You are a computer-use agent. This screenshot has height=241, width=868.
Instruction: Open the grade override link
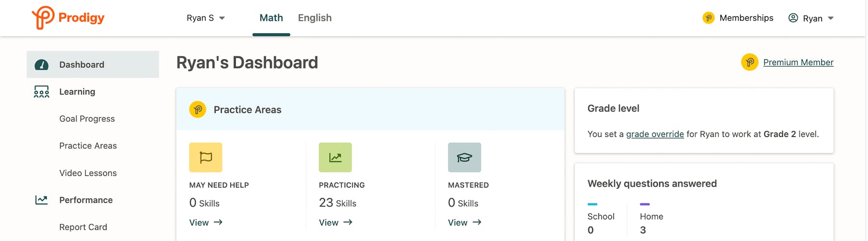(x=654, y=134)
